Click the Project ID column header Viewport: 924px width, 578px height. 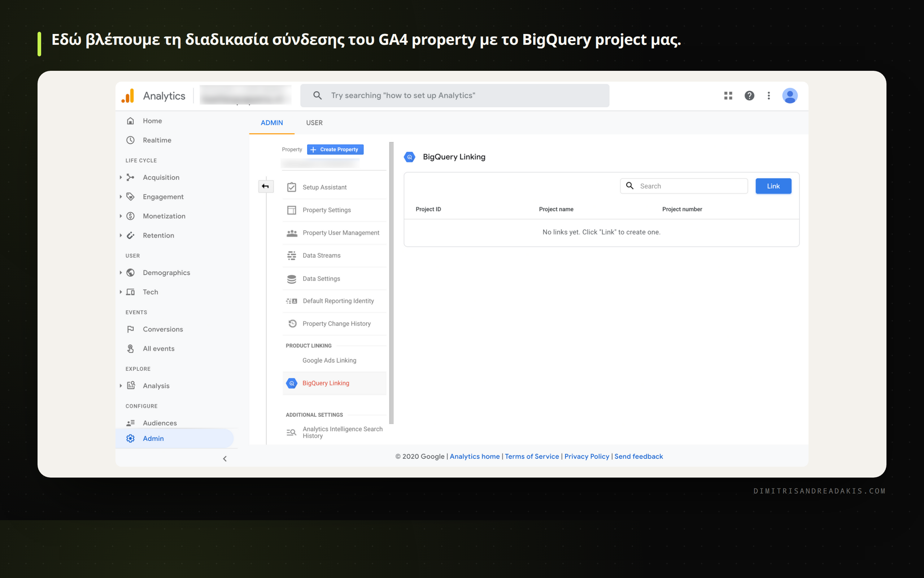pyautogui.click(x=428, y=210)
